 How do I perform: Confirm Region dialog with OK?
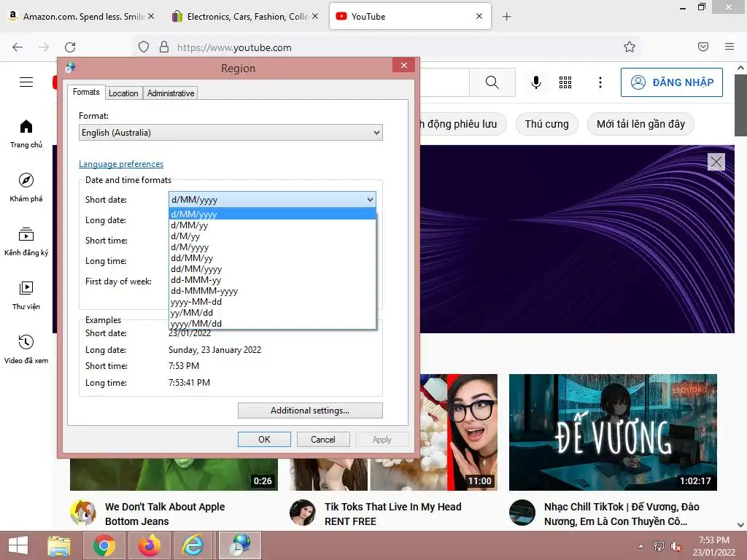point(264,440)
